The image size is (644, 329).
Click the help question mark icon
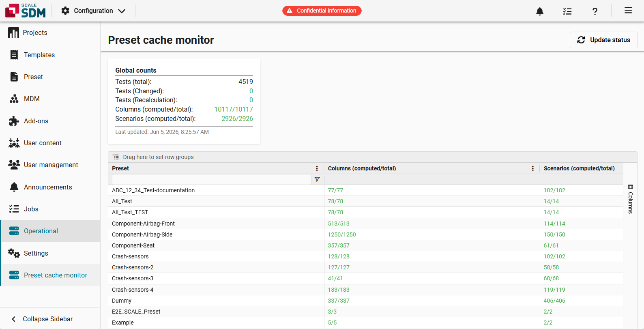[595, 11]
